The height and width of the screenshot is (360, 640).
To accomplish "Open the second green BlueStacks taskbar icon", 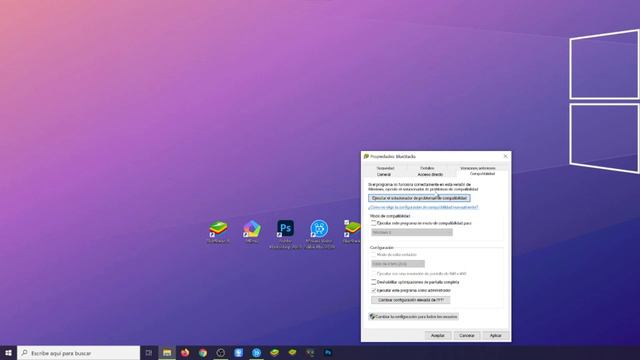I will point(292,353).
